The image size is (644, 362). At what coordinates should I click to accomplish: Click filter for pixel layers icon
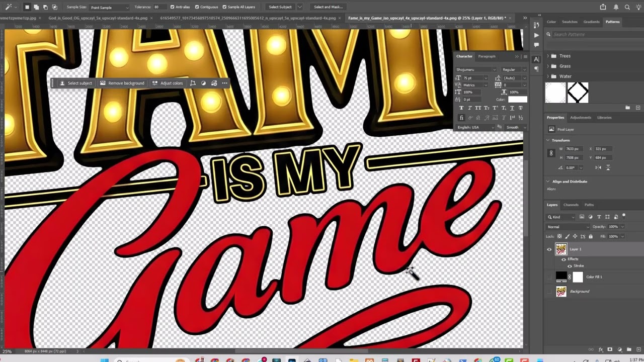(582, 217)
